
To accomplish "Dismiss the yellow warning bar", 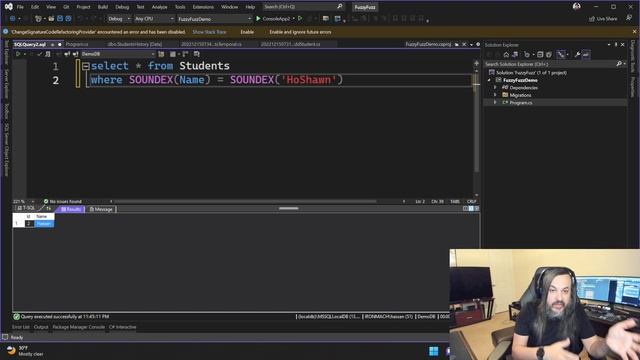I will 634,32.
